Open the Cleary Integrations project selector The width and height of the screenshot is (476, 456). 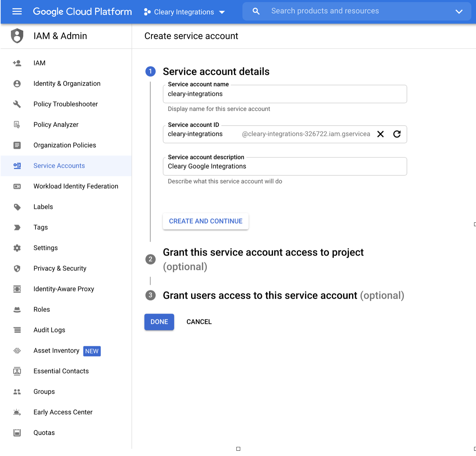[184, 12]
